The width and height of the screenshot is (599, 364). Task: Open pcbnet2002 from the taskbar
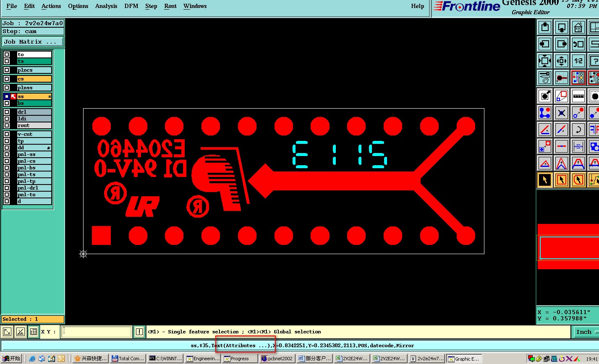277,359
